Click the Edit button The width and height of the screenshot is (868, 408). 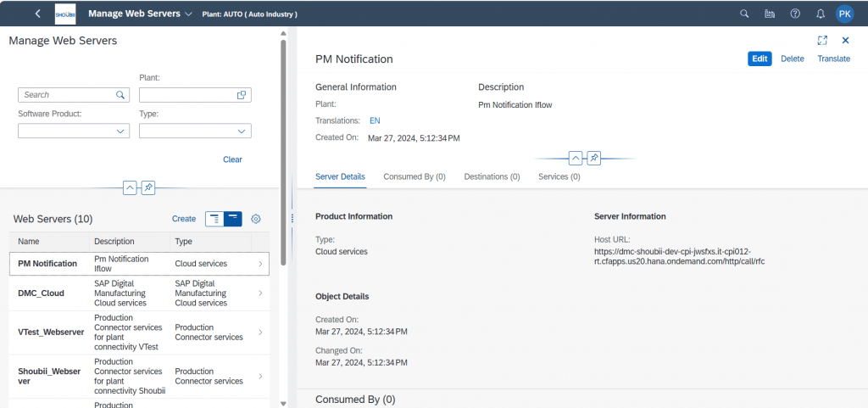coord(759,59)
